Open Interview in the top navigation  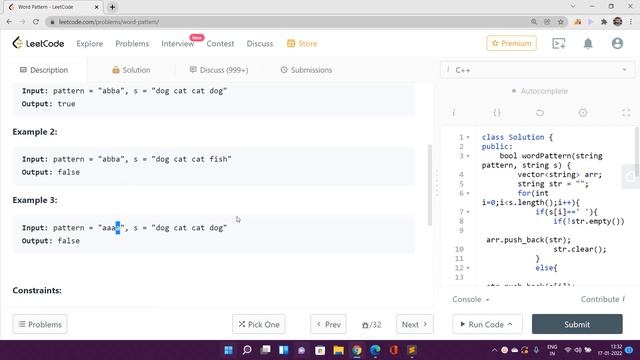(178, 44)
